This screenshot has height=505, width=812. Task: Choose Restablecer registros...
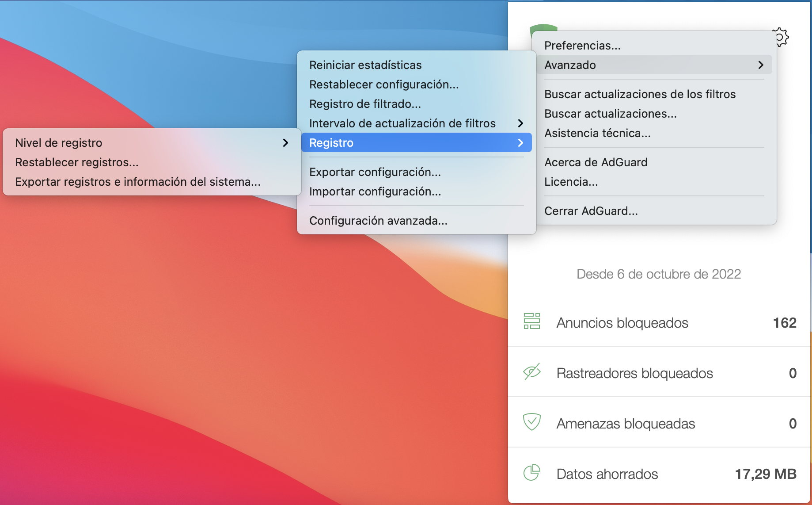click(x=152, y=162)
